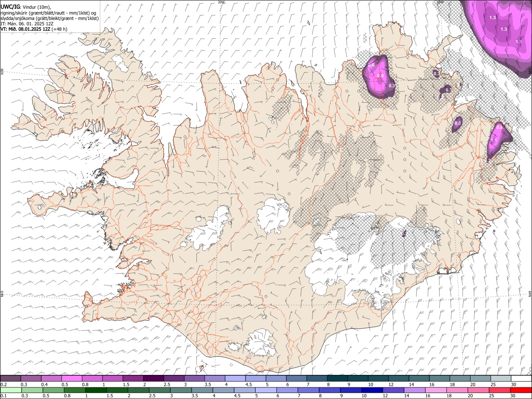
Task: Pick the dark teal snow swatch labelled 8
Action: (x=337, y=379)
